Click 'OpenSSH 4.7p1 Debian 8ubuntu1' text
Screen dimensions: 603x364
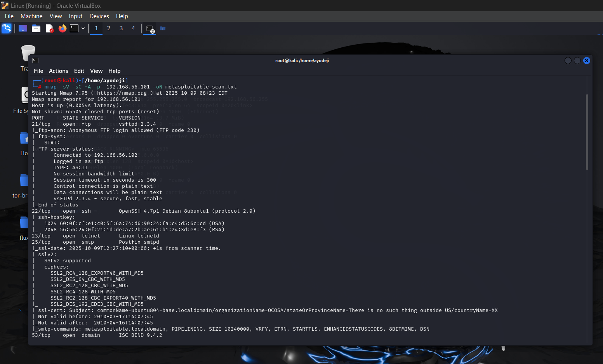(x=164, y=211)
